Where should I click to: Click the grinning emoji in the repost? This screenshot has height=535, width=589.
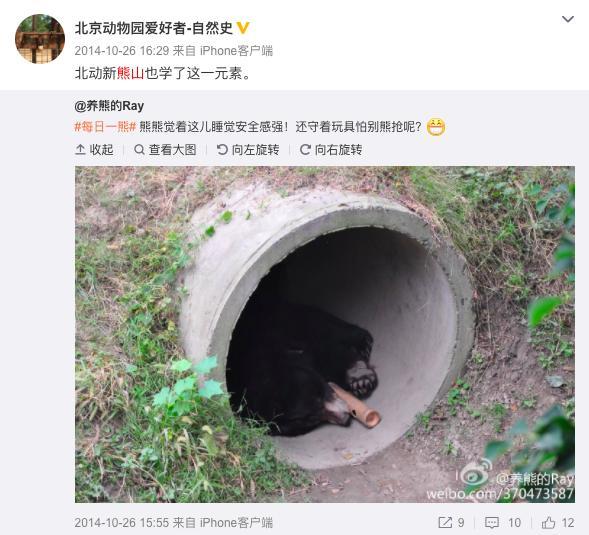436,127
